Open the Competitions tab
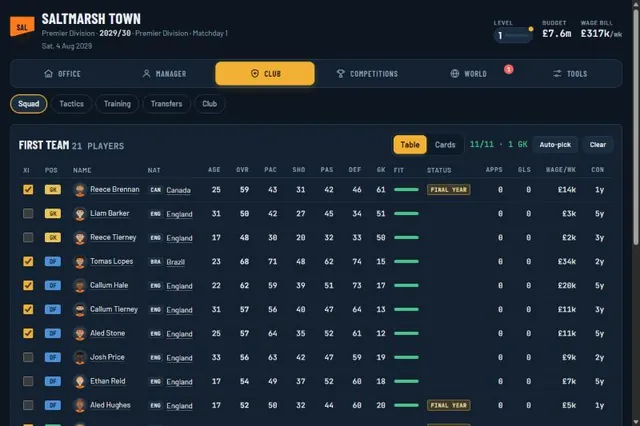 click(367, 74)
